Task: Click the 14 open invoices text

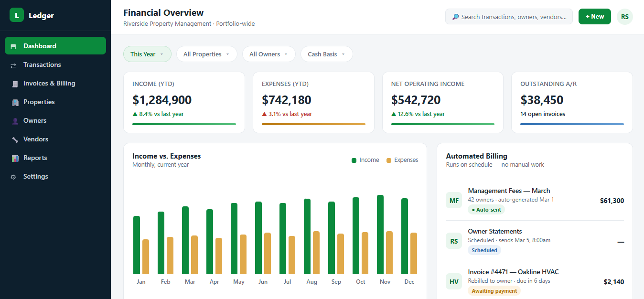Action: click(x=543, y=114)
